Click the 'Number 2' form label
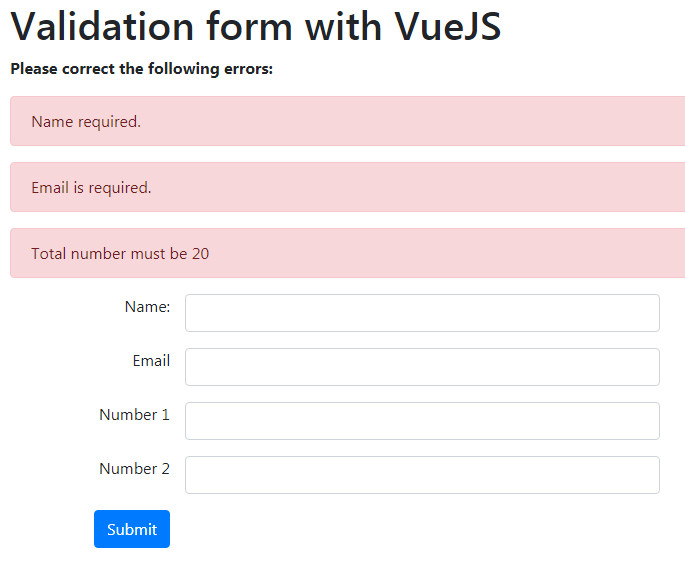The image size is (685, 563). 135,469
